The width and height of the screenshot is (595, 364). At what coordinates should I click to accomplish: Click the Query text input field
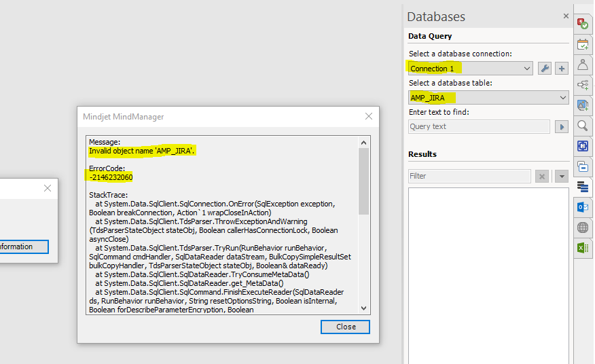click(x=479, y=126)
